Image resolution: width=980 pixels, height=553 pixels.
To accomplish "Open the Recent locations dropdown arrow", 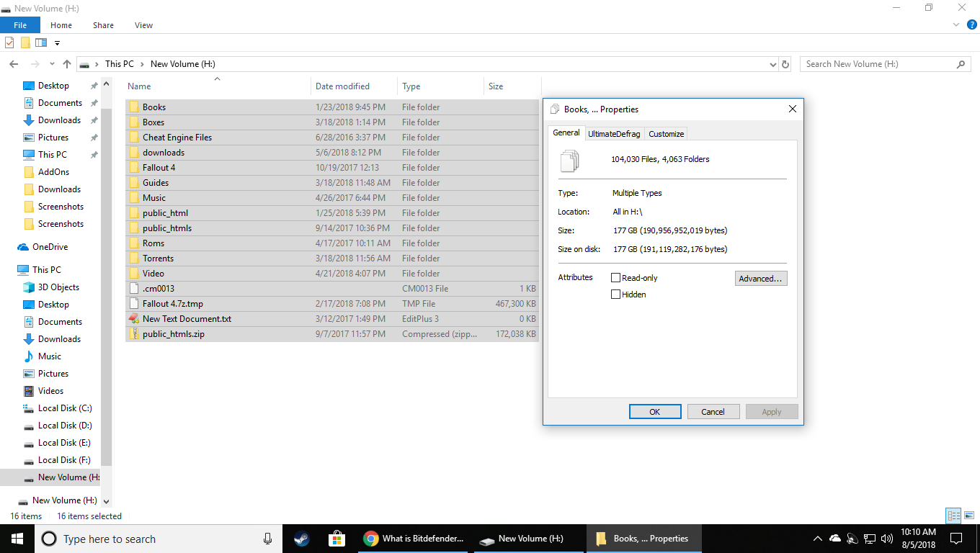I will click(51, 64).
